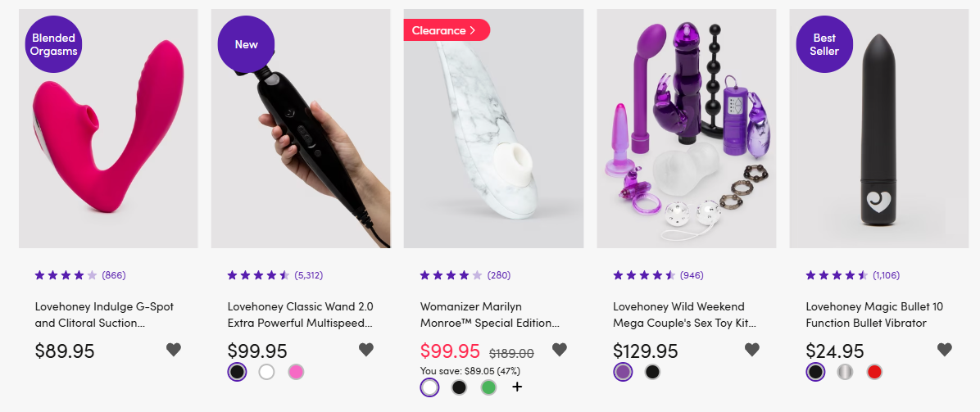Select pink color for Classic Wand 2.0
Screen dimensions: 980x412
pos(296,372)
